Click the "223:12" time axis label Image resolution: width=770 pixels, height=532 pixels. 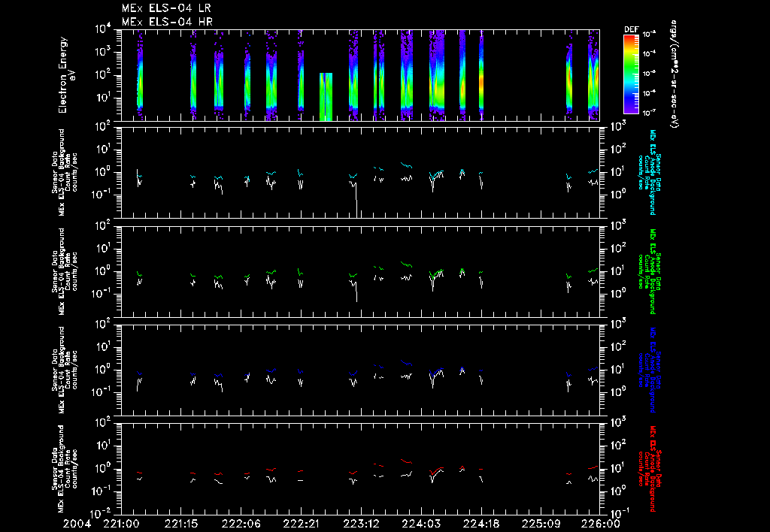(361, 524)
